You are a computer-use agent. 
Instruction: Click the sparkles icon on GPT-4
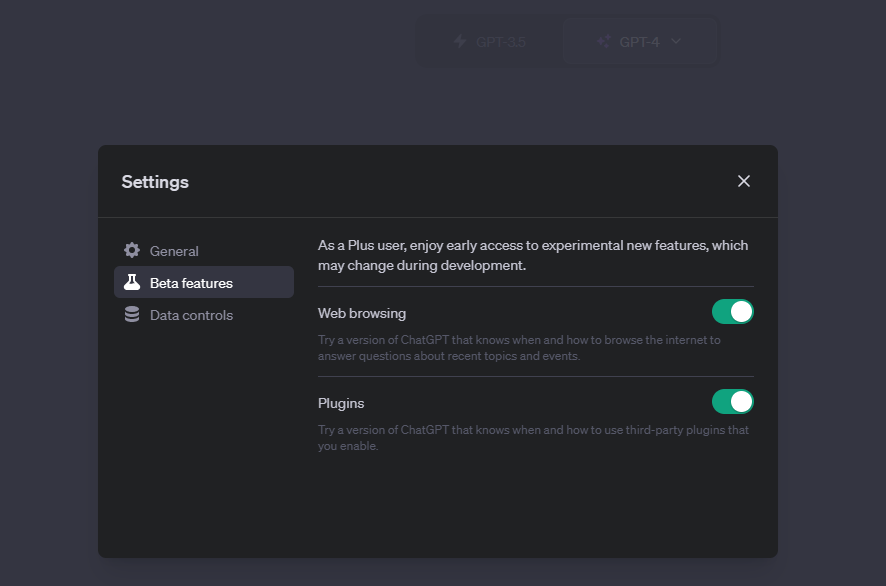point(603,42)
